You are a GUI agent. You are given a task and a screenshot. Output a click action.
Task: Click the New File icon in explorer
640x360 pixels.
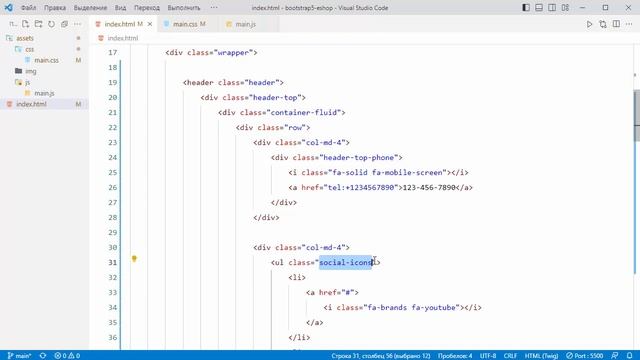25,24
